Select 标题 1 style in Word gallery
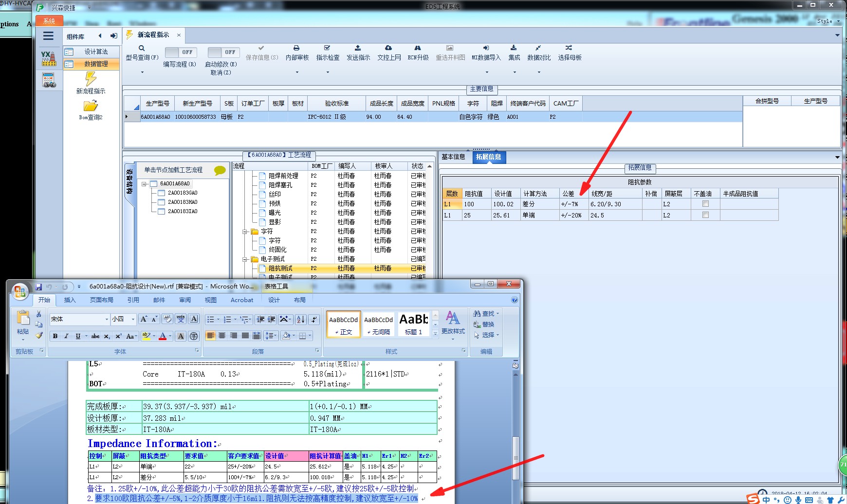 point(414,324)
